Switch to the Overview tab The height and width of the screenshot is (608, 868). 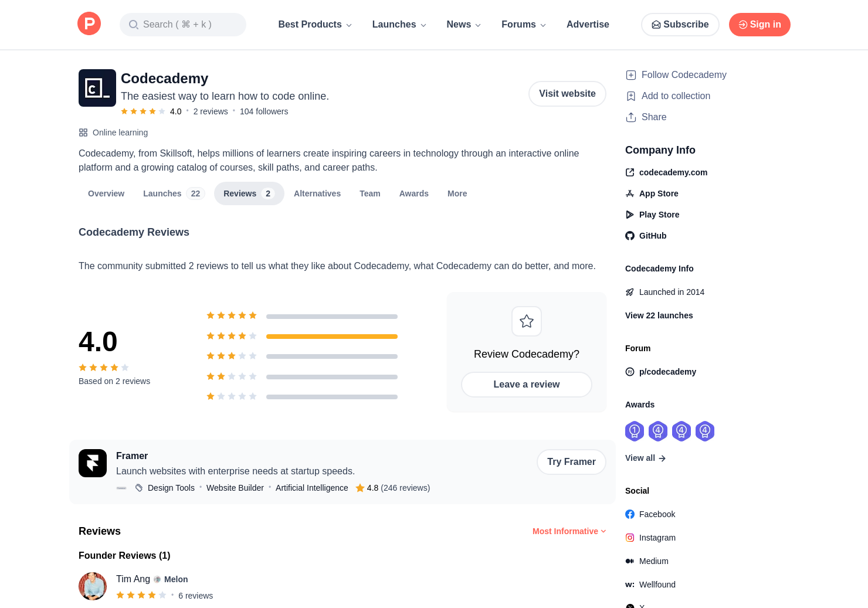tap(106, 193)
